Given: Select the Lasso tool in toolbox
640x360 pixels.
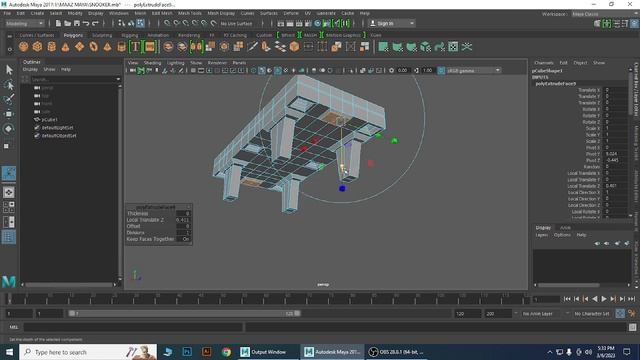Looking at the screenshot, I should coord(9,84).
